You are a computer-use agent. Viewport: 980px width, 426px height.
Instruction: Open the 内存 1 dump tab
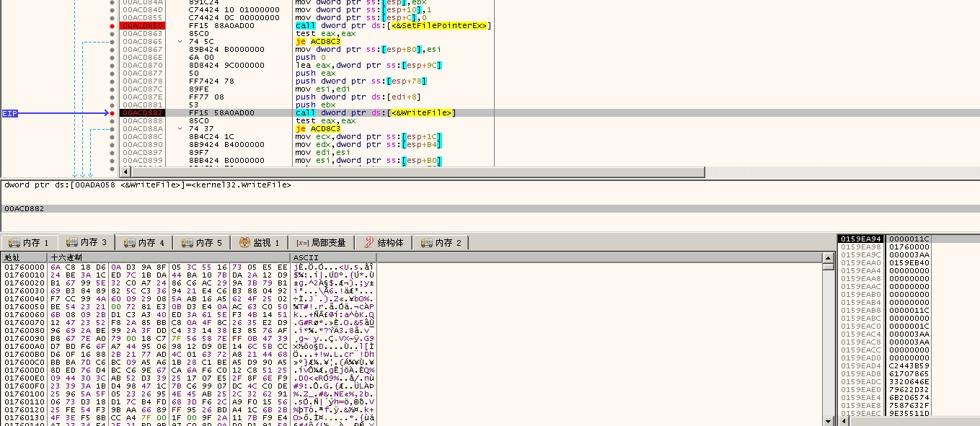pyautogui.click(x=28, y=243)
